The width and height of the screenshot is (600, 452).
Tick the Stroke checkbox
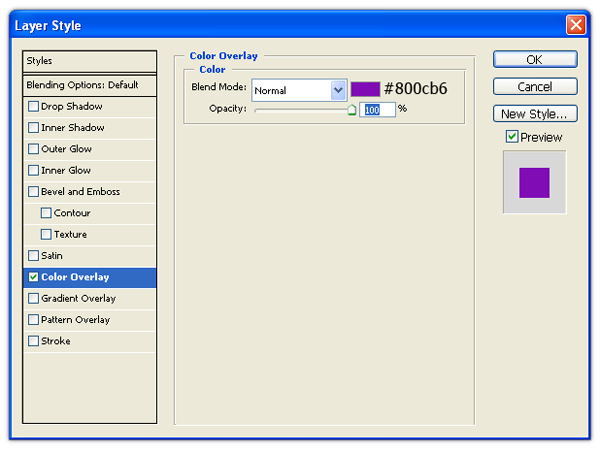tap(33, 341)
